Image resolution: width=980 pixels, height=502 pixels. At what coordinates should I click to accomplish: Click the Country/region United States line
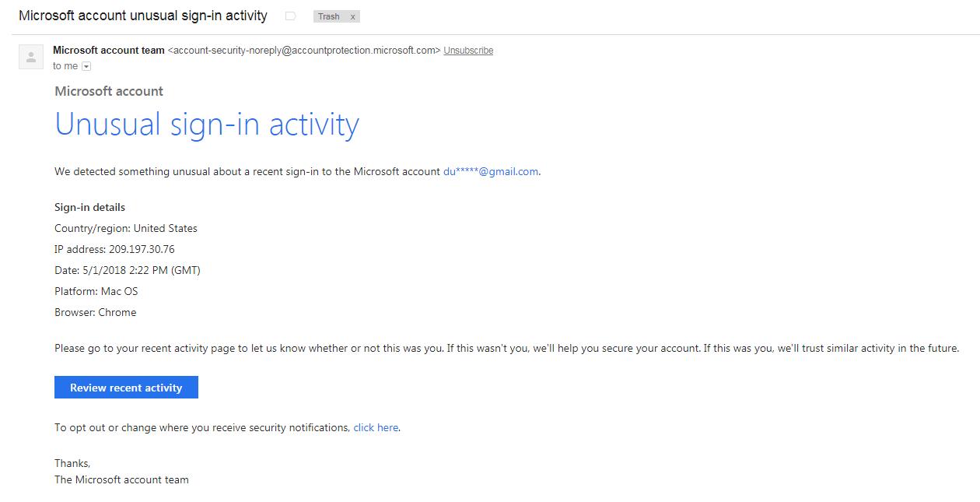tap(125, 228)
